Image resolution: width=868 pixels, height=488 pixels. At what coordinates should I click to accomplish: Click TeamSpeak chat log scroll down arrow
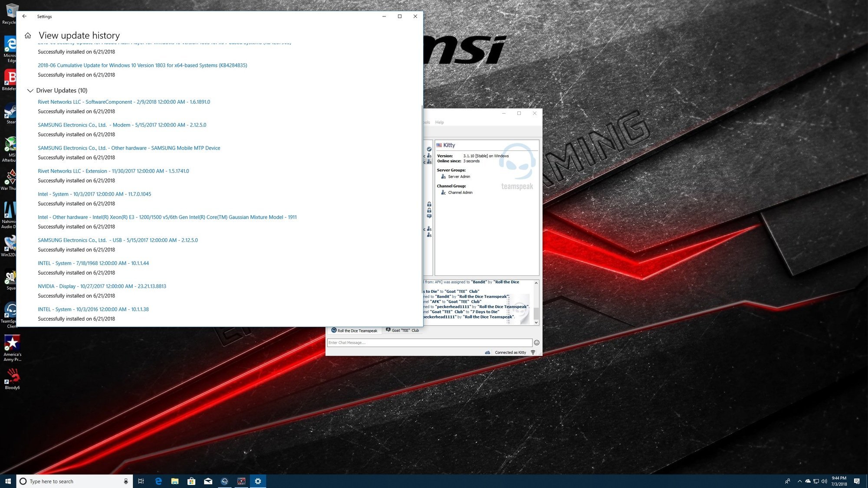[x=536, y=322]
